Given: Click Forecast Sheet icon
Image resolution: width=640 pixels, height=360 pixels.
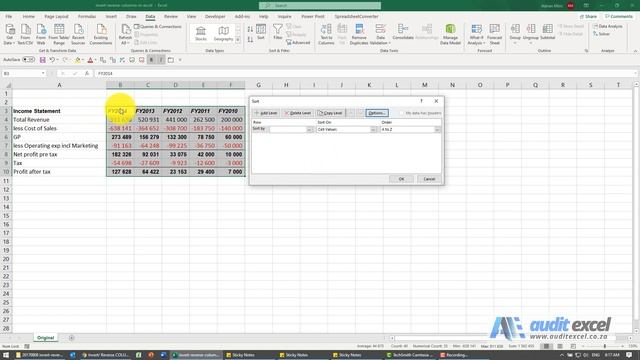Looking at the screenshot, I should [495, 34].
